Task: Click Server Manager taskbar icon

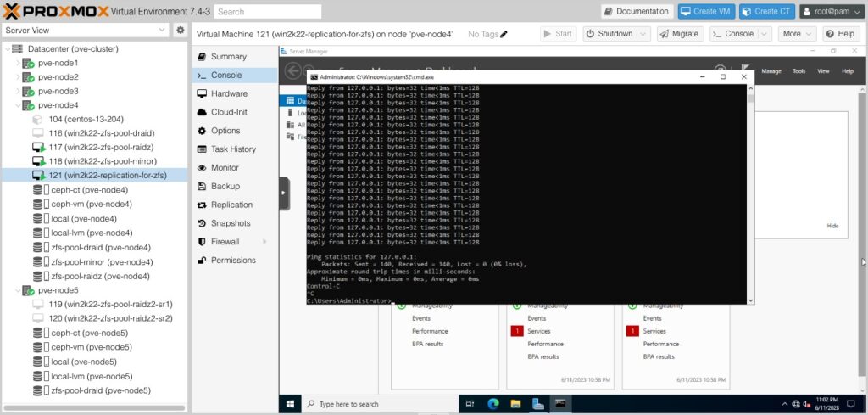Action: [x=537, y=404]
